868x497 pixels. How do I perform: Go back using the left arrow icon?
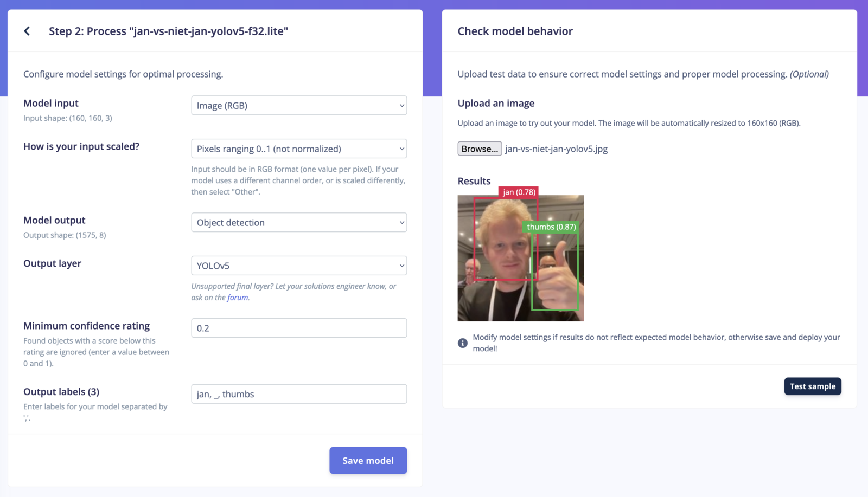(x=27, y=31)
